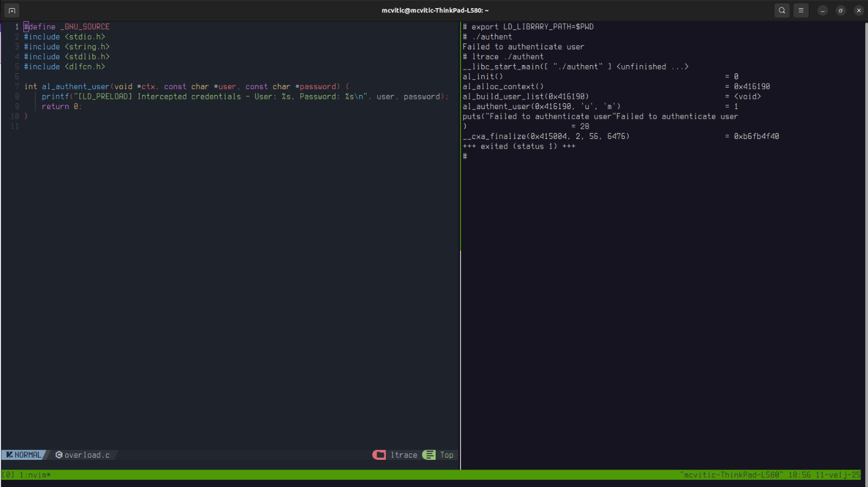Click the red folder icon beside ltrace

tap(379, 455)
